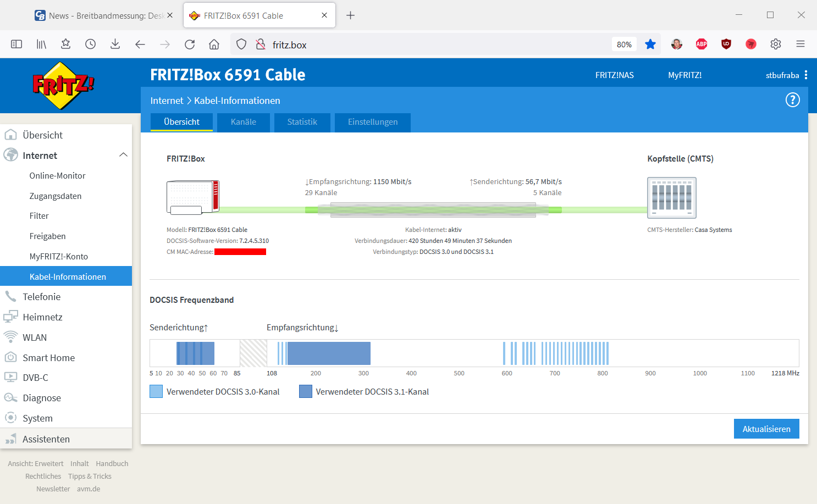817x504 pixels.
Task: Open MyFRITZ!-Konto in the sidebar
Action: (59, 257)
